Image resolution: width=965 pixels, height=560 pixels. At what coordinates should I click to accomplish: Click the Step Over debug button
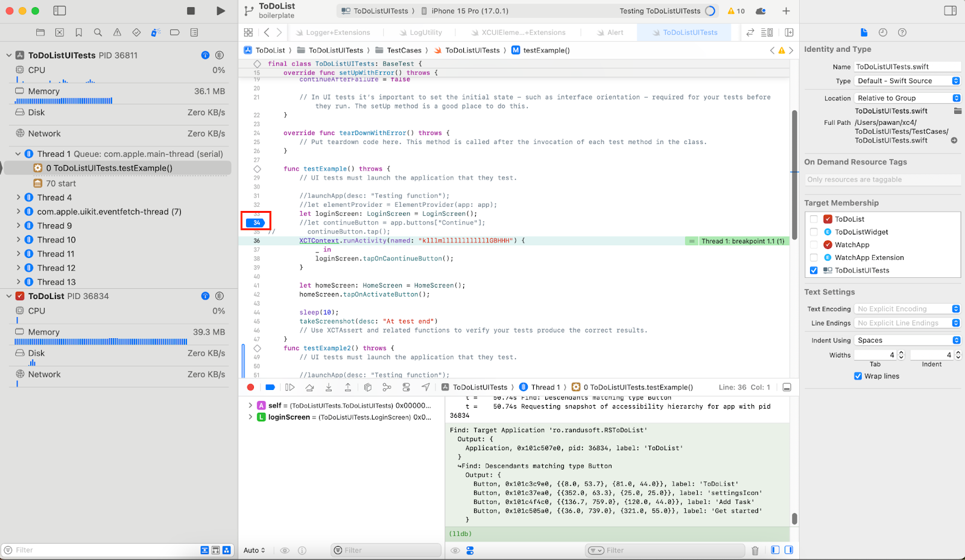309,388
